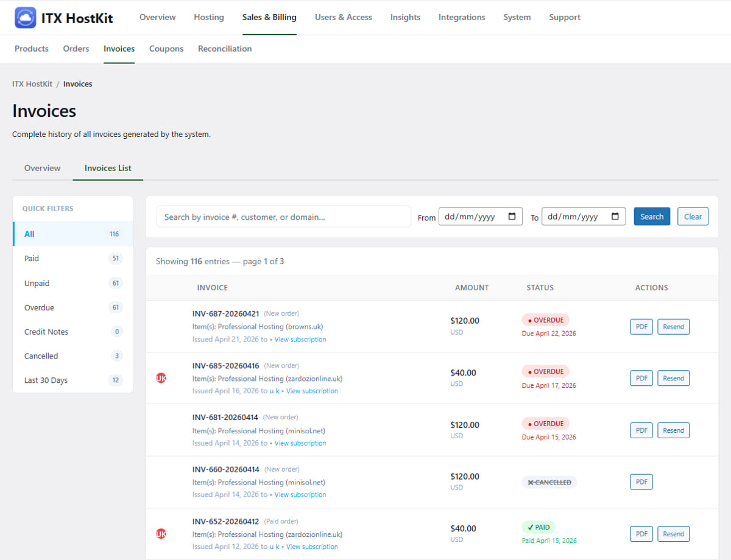Screen dimensions: 731x560
Task: Select the Invoices sub-tab
Action: click(x=119, y=49)
